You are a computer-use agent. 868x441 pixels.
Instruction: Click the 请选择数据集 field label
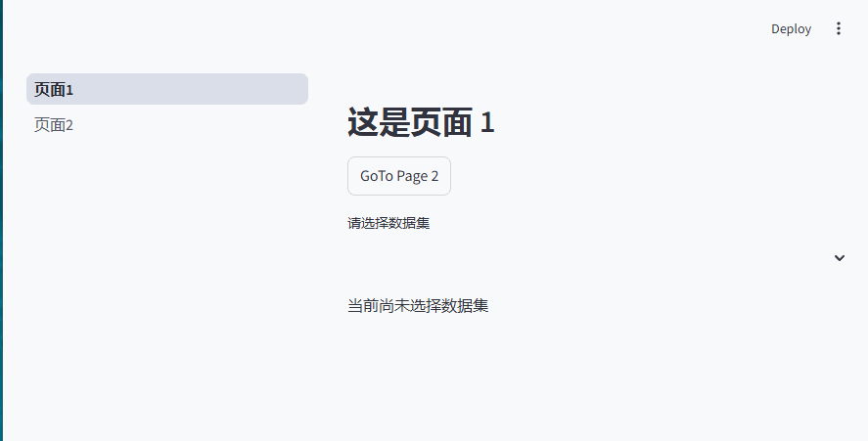388,223
